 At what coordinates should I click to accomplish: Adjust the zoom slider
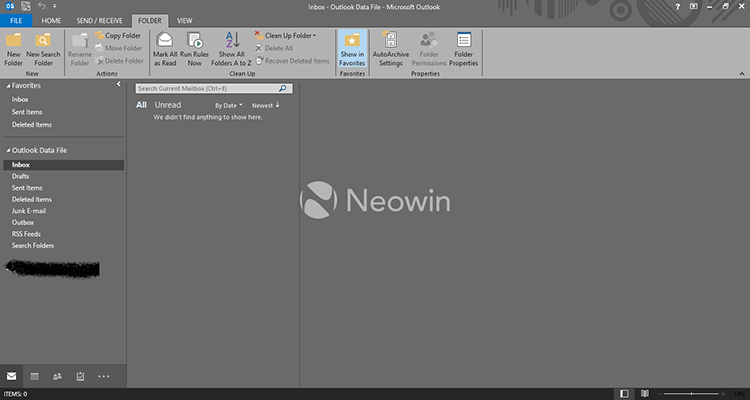click(x=692, y=394)
